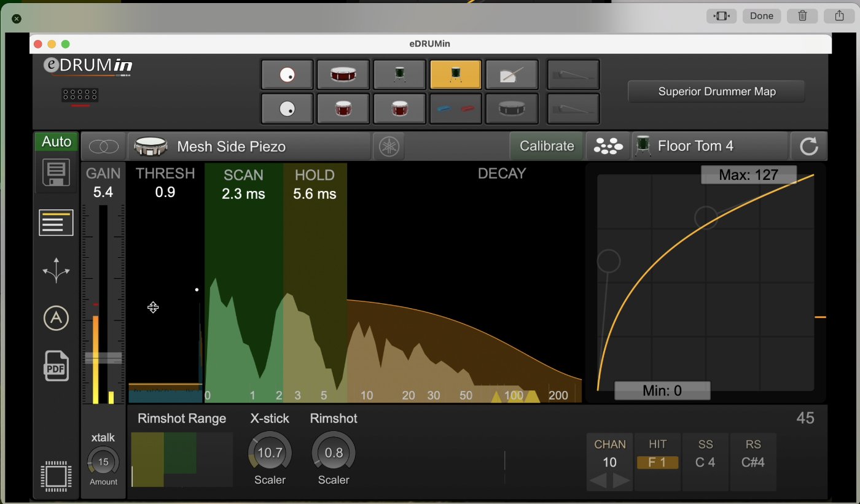This screenshot has width=860, height=504.
Task: Select the highlighted yellow floor tom input
Action: coord(455,75)
